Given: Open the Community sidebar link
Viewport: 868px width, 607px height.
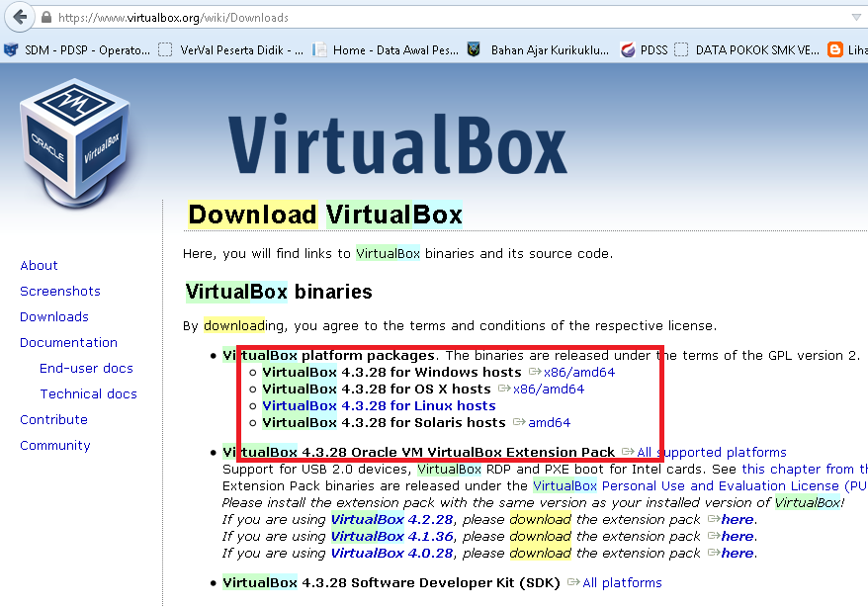Looking at the screenshot, I should click(55, 446).
